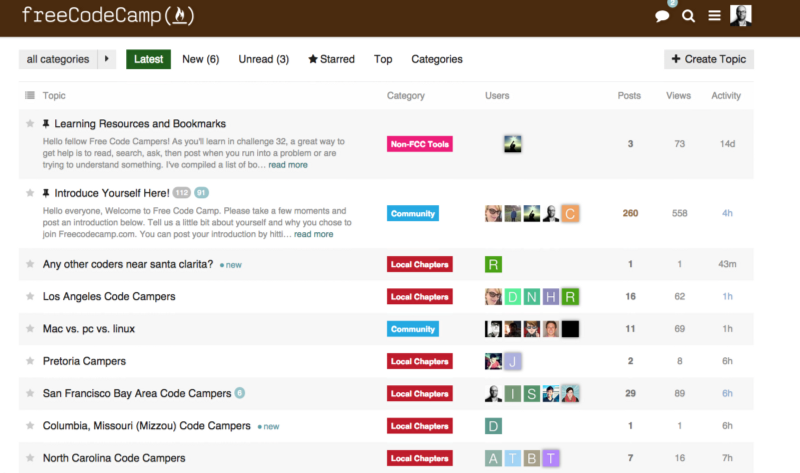Click the J avatar in Pretoria Campers row
The height and width of the screenshot is (473, 800).
[513, 361]
